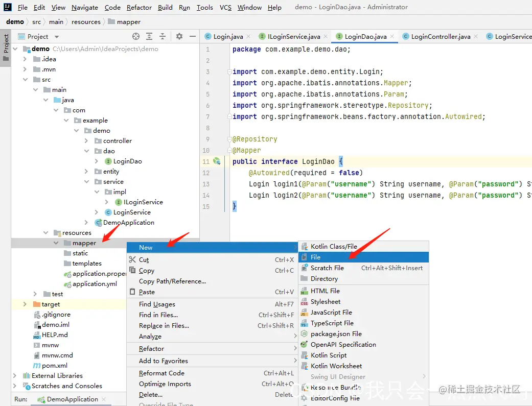The image size is (532, 406).
Task: Click the Directory folder icon in submenu
Action: click(305, 279)
